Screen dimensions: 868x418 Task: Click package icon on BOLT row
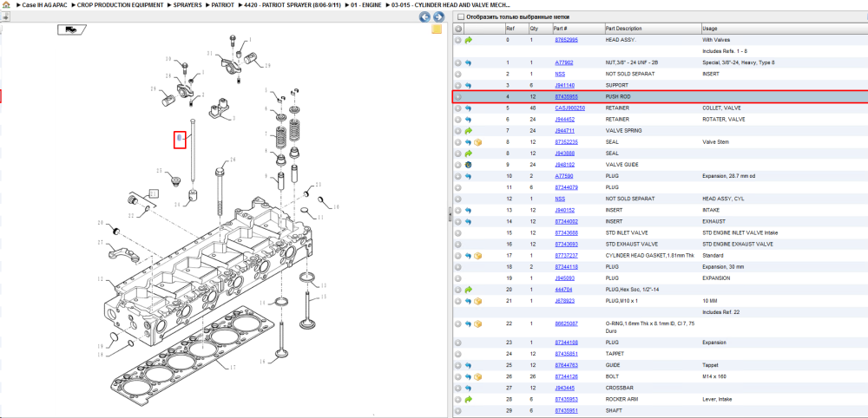(x=477, y=376)
